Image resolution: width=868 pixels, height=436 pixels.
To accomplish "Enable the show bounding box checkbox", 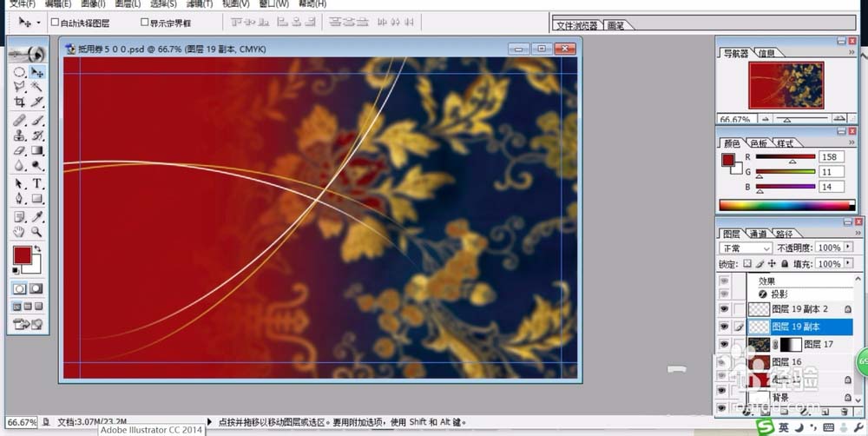I will [144, 23].
